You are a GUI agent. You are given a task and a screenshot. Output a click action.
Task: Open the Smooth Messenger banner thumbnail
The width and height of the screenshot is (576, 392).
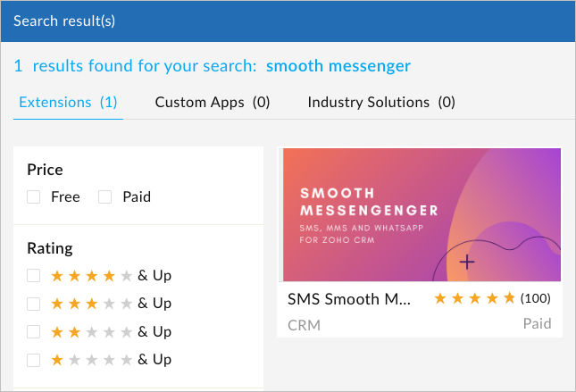click(422, 215)
